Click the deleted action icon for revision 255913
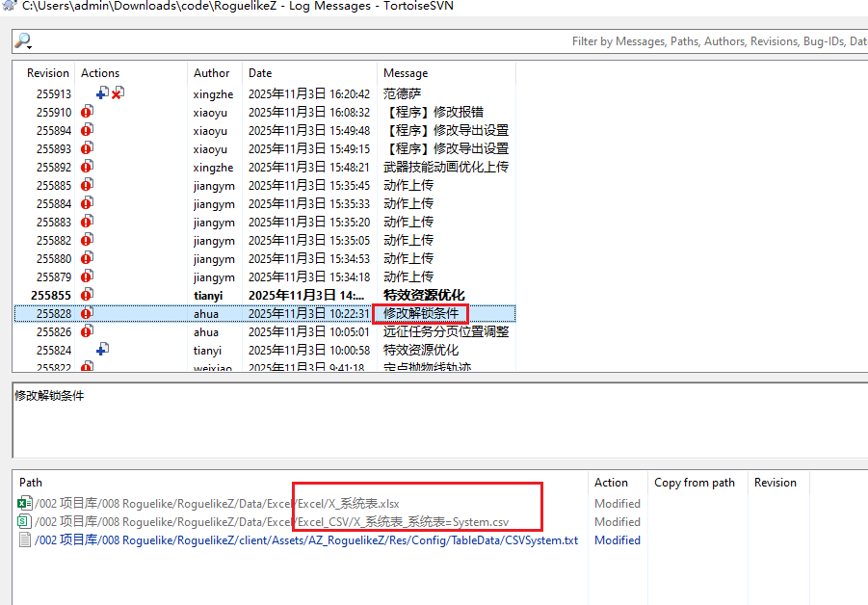The width and height of the screenshot is (868, 605). click(118, 93)
